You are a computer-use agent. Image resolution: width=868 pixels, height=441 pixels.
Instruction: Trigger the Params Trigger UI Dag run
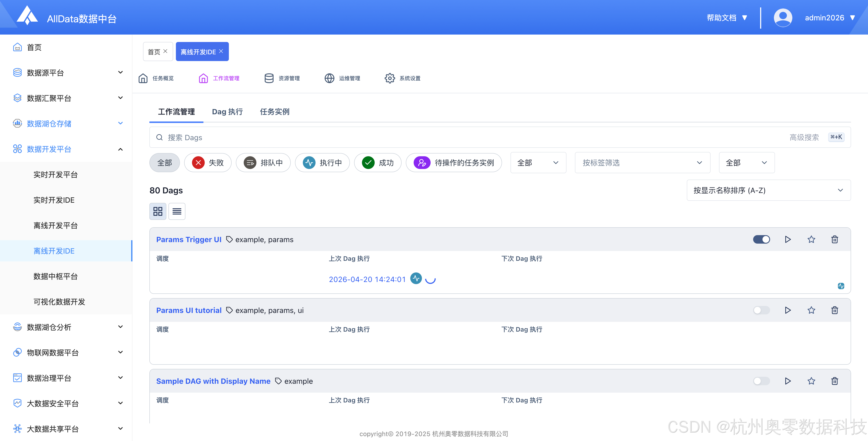coord(787,239)
